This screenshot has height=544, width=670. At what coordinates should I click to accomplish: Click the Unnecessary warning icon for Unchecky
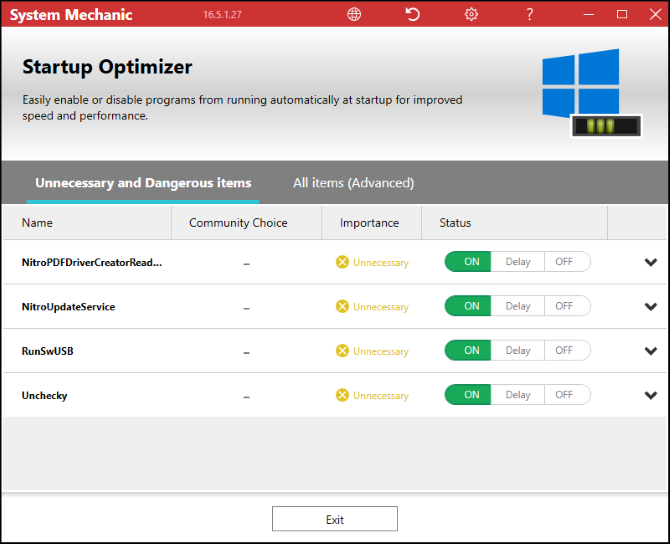pyautogui.click(x=342, y=395)
